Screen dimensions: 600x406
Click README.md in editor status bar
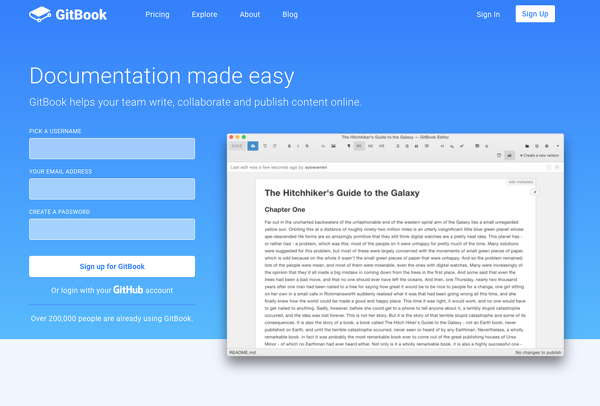coord(242,352)
